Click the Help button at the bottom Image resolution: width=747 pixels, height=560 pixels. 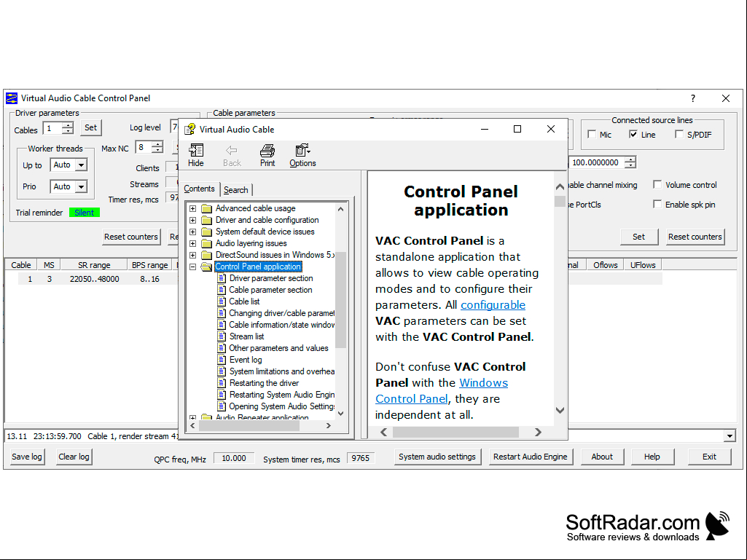point(652,457)
